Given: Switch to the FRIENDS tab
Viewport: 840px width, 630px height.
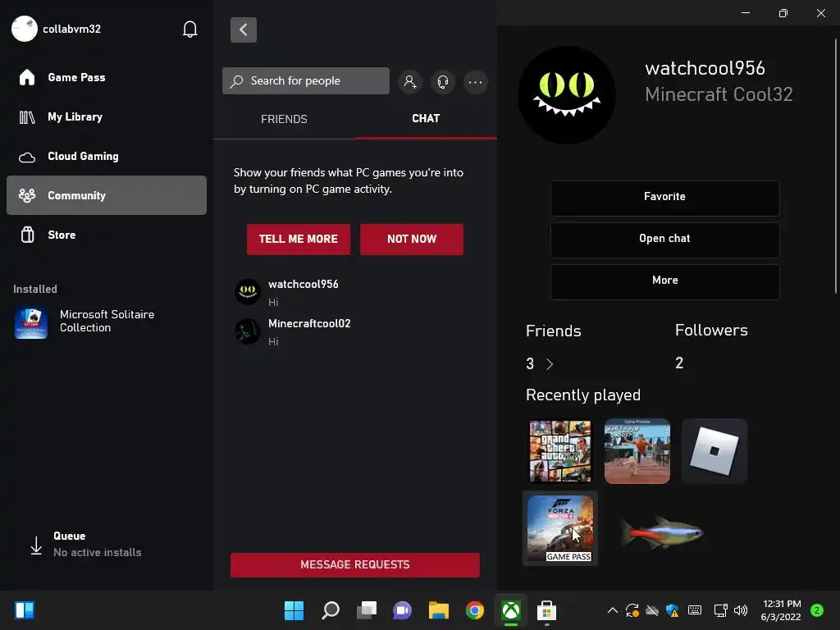Looking at the screenshot, I should coord(284,119).
